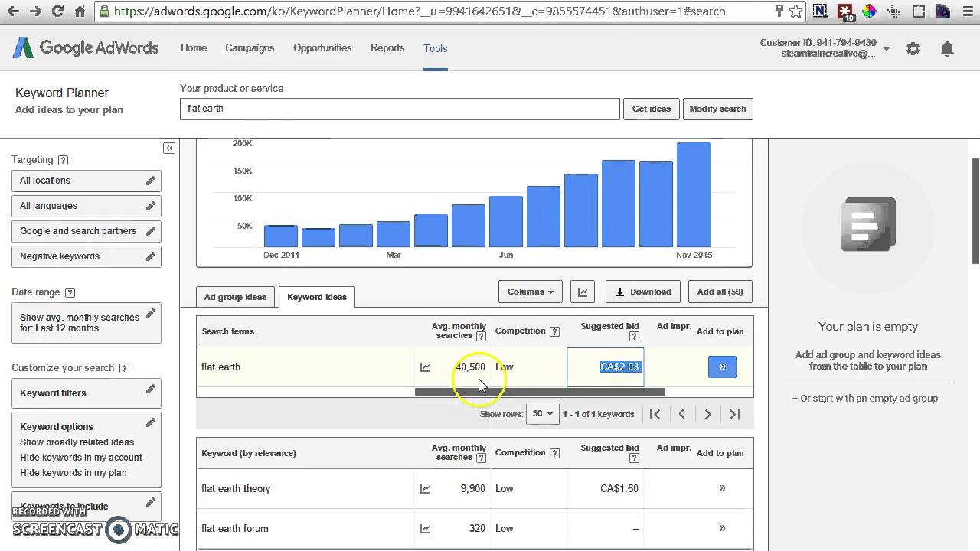Image resolution: width=980 pixels, height=551 pixels.
Task: Open the Home tab
Action: (x=194, y=47)
